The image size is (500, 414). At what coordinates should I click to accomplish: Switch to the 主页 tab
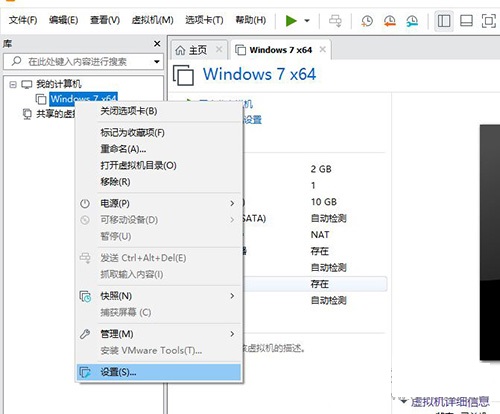coord(198,50)
